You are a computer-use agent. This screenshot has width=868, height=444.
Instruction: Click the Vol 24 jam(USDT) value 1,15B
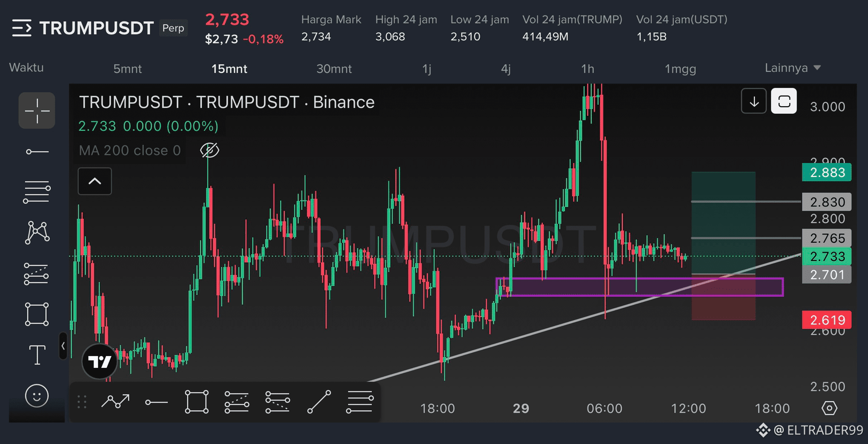[x=651, y=37]
